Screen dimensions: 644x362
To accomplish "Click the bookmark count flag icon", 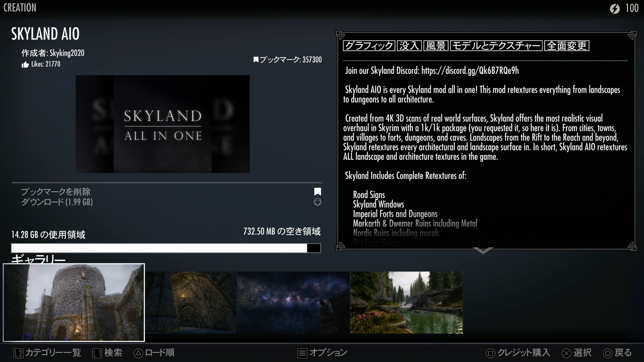I will coord(256,60).
